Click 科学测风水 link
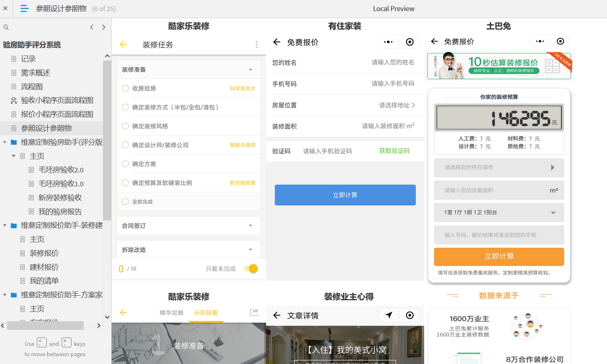 click(243, 88)
